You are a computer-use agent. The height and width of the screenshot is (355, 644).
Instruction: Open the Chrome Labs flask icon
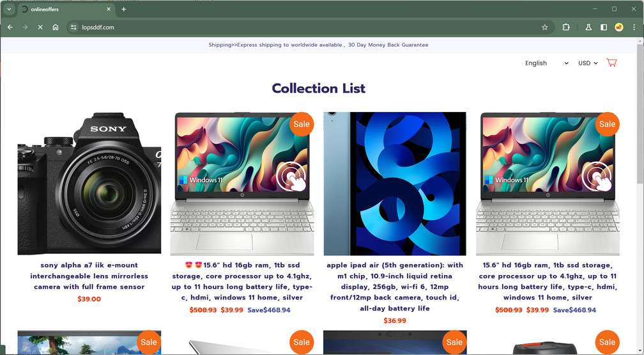(x=588, y=27)
